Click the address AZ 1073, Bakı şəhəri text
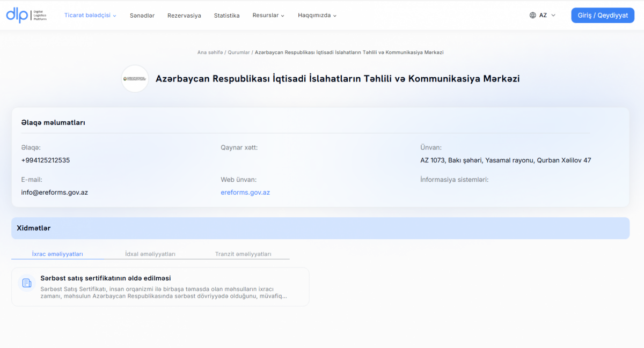Viewport: 644px width, 348px height. tap(506, 160)
